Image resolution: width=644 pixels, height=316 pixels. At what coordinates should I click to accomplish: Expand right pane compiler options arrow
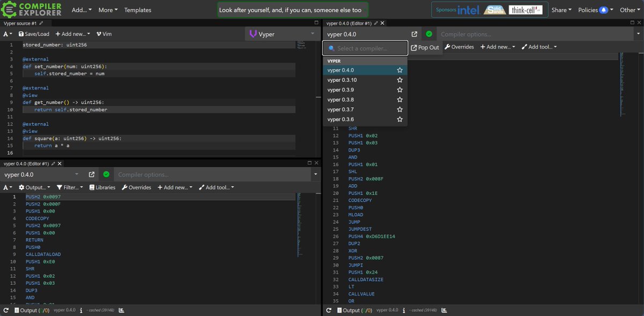point(638,34)
